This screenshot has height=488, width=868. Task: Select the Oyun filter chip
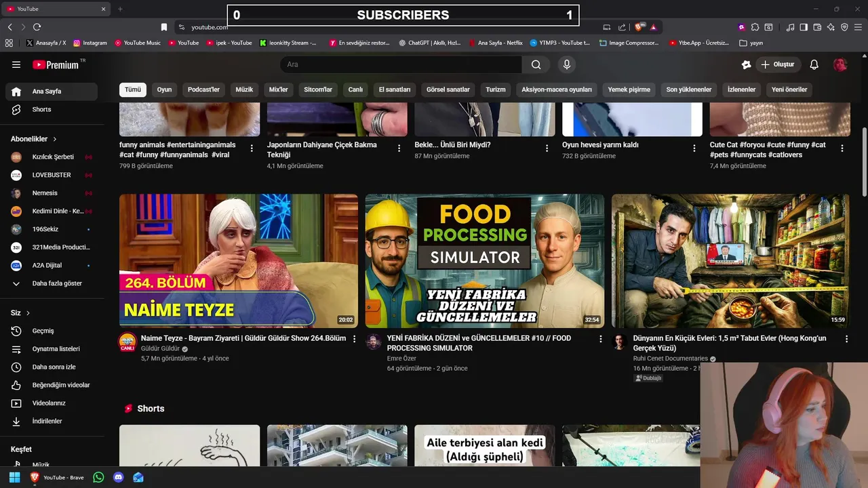165,89
